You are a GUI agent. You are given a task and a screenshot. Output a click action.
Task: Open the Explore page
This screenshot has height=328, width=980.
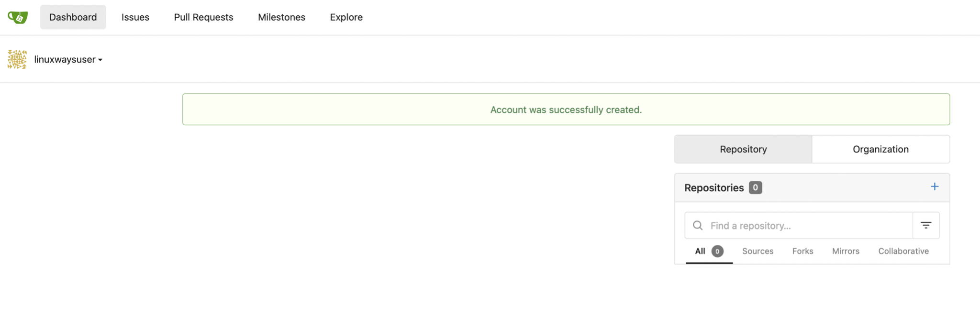346,17
